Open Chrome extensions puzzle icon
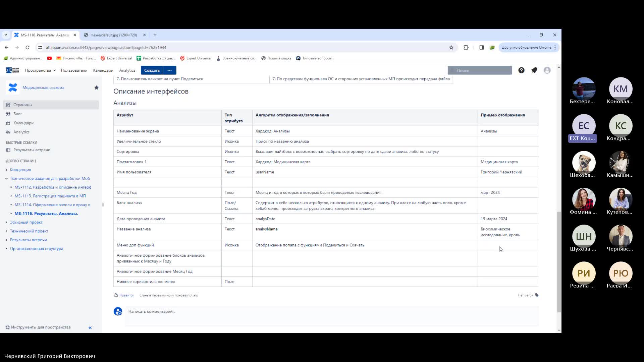 [x=466, y=47]
